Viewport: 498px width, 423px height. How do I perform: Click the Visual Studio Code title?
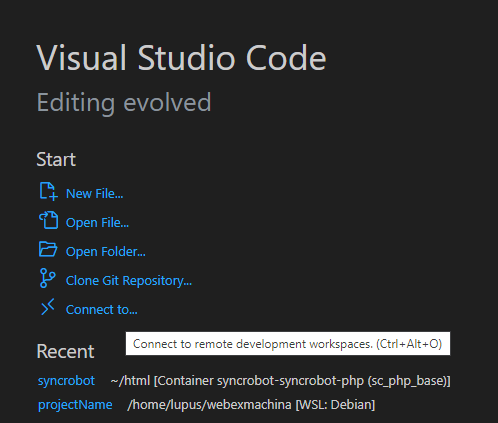pos(181,58)
